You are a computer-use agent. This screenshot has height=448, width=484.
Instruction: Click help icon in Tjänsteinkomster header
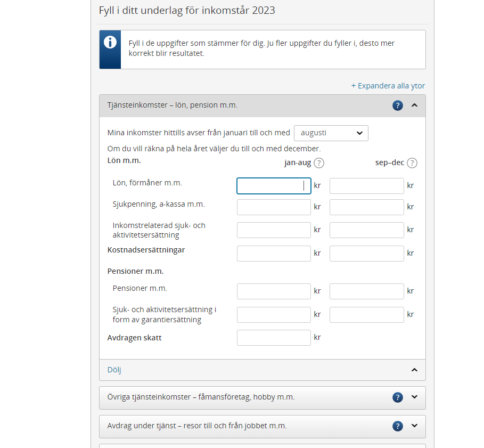point(397,105)
